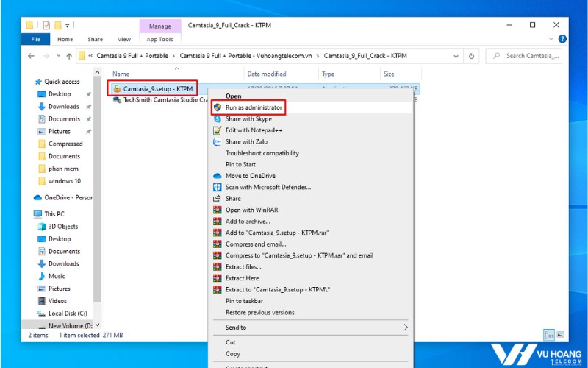Click the Skype icon in context menu
The height and width of the screenshot is (368, 588).
click(x=217, y=119)
